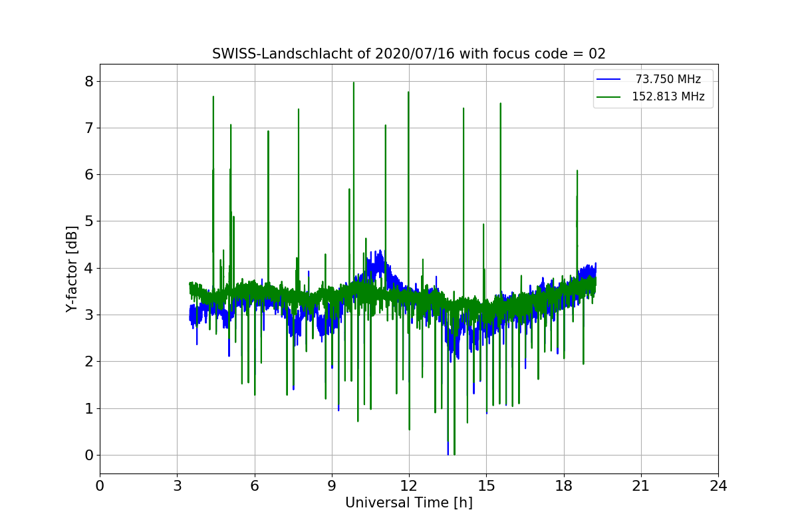This screenshot has height=532, width=798.
Task: Click the x-axis tick label 3
Action: 177,486
